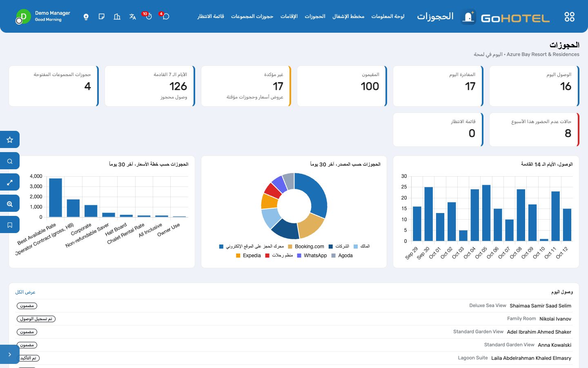Click the Oct 05 bar in arrivals chart
588x368 pixels.
coord(486,213)
